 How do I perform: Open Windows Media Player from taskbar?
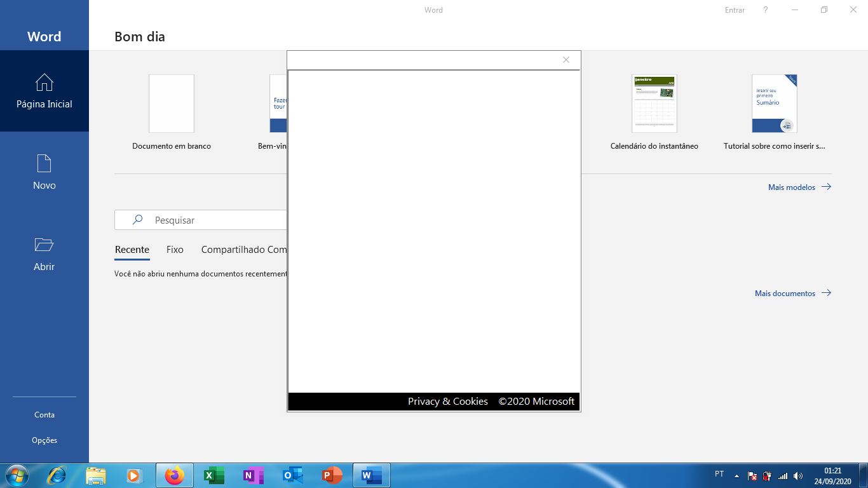(135, 475)
